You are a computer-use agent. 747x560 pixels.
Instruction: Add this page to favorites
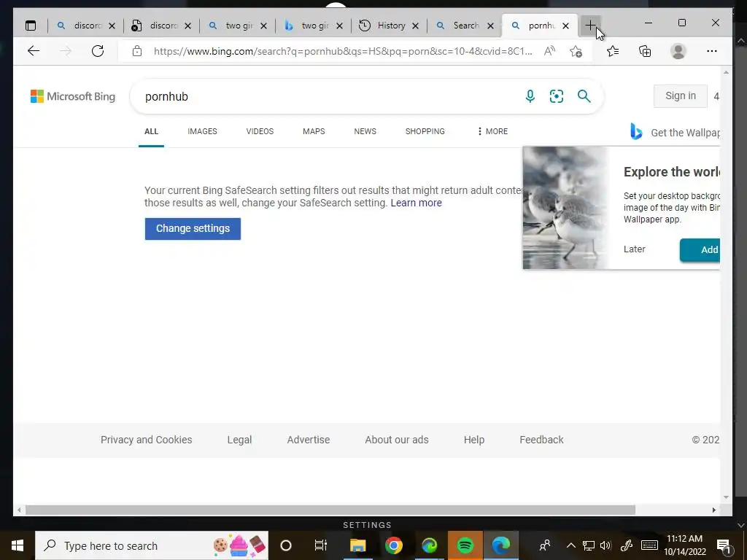(x=576, y=51)
